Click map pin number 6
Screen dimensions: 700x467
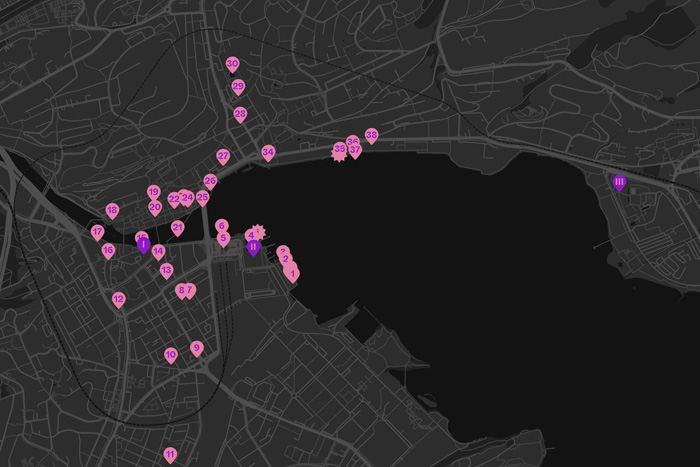[x=221, y=226]
